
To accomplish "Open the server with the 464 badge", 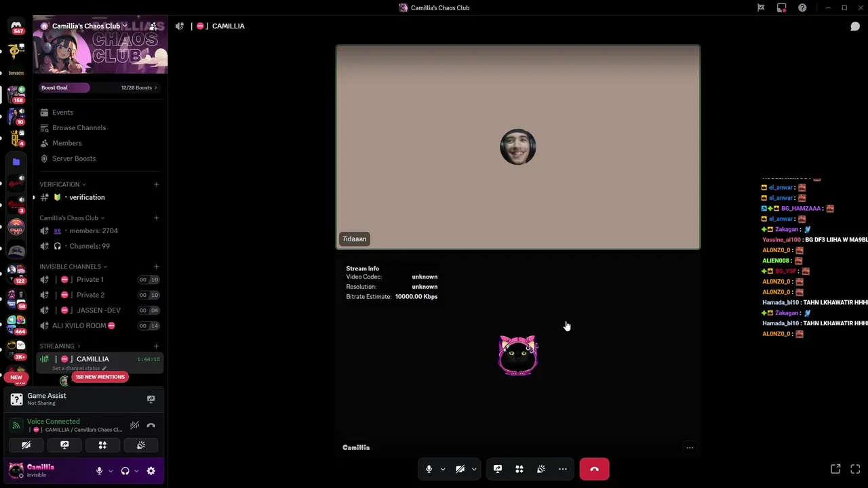I will click(16, 325).
